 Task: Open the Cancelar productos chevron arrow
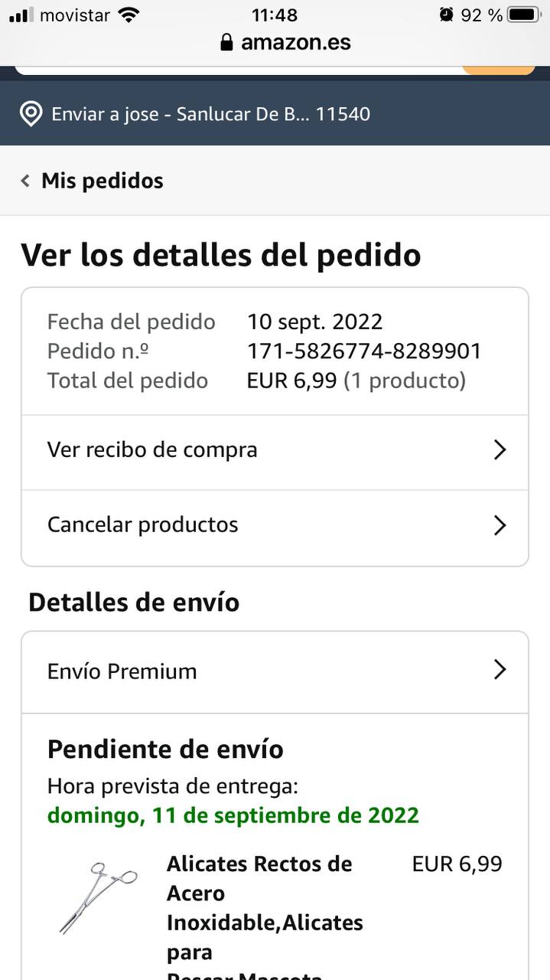pos(500,525)
